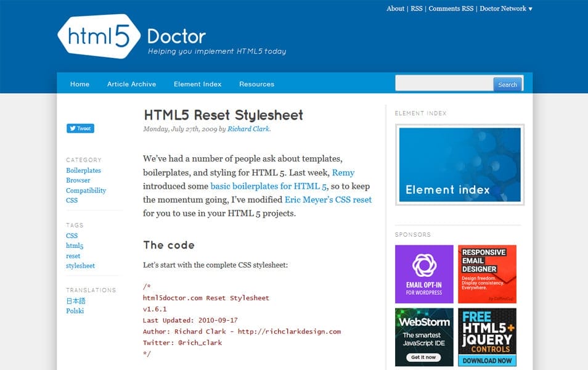Open the Comments RSS feed

pos(451,9)
